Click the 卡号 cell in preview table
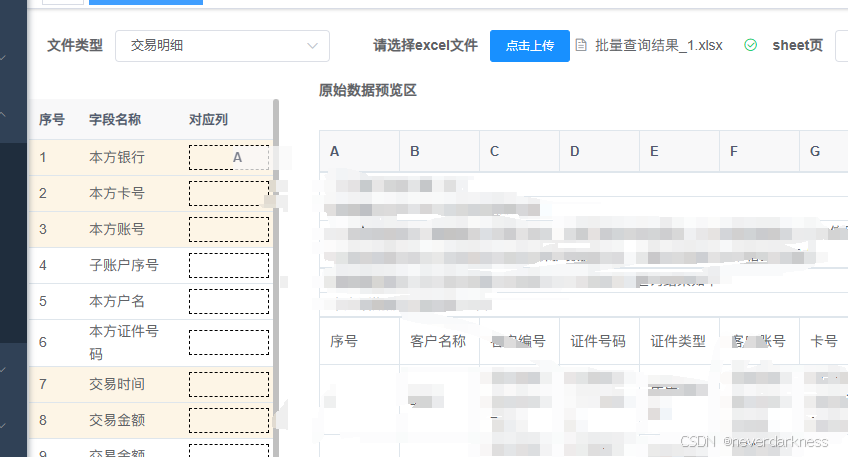 (824, 341)
